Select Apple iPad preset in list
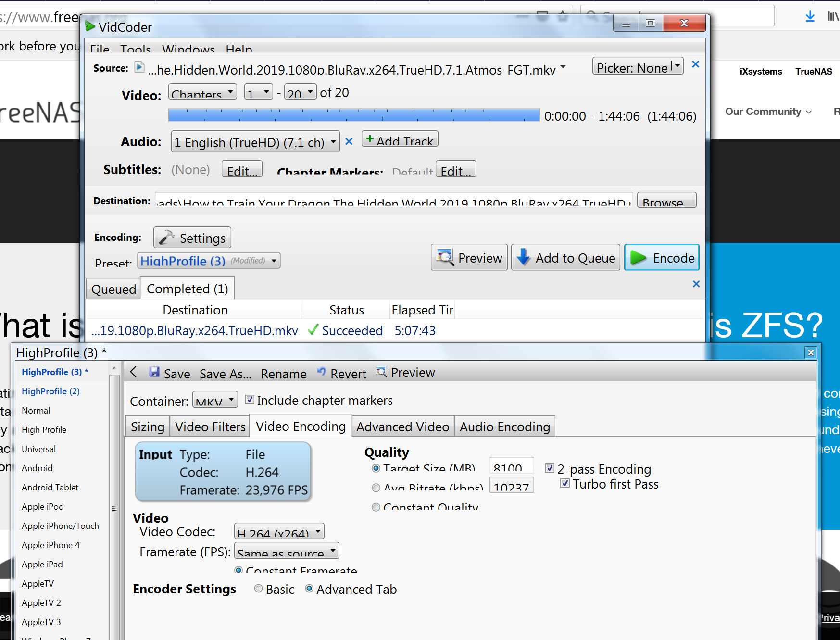 point(42,564)
